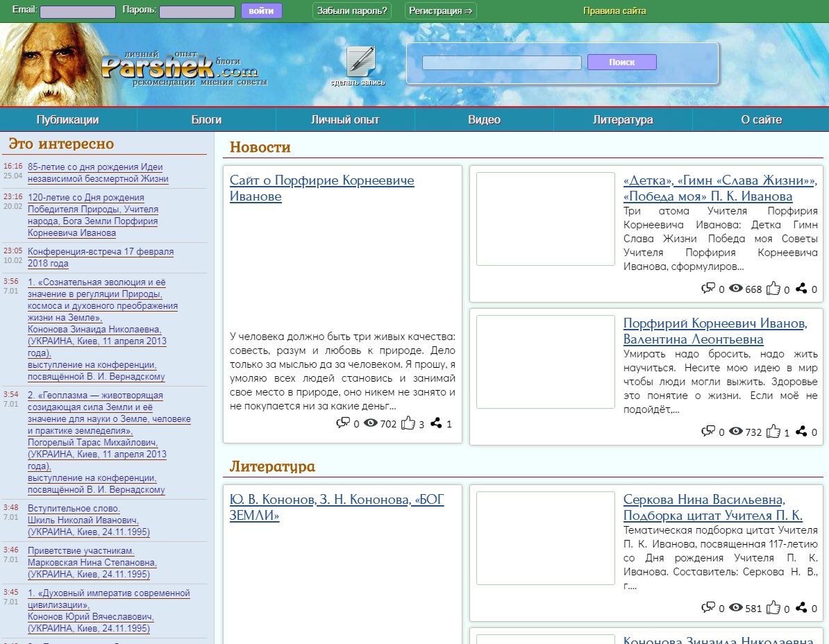Click like thumb icon on 'Сайт о Порфирии' card
Image resolution: width=829 pixels, height=644 pixels.
click(408, 423)
